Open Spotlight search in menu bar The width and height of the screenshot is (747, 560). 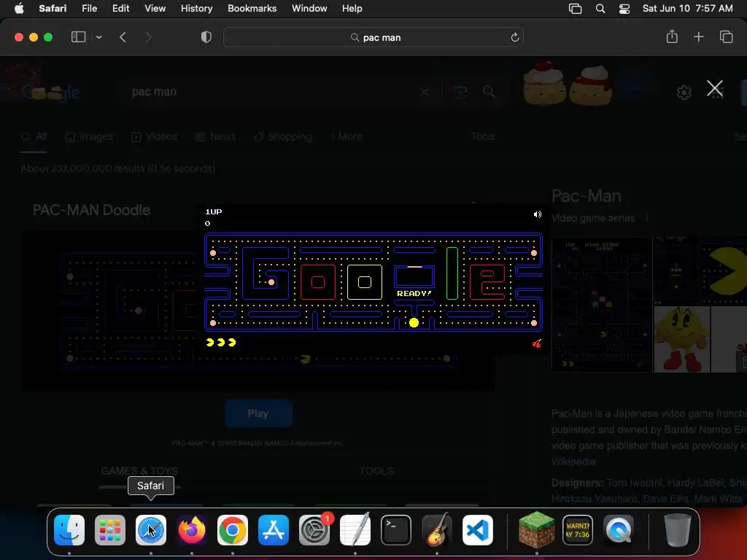pos(600,9)
